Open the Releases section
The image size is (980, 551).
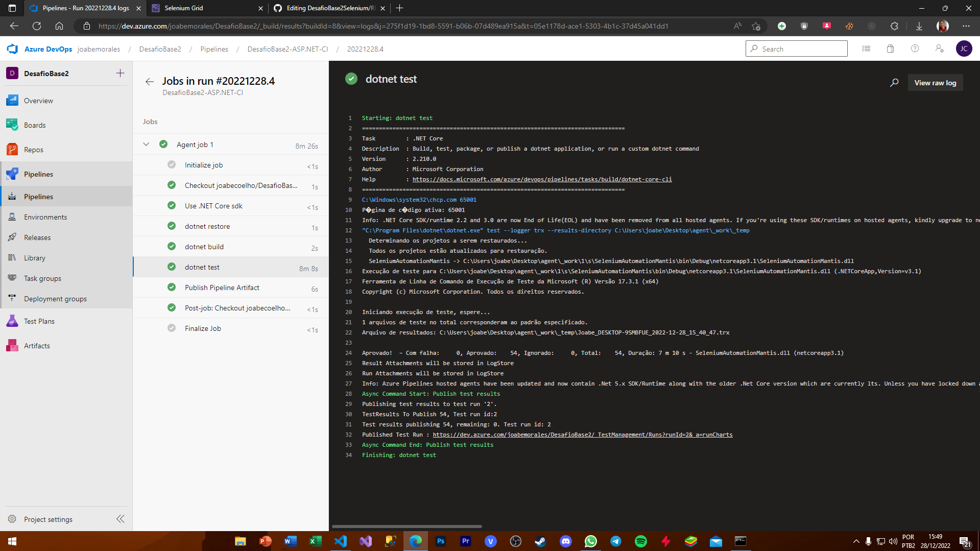pos(38,237)
